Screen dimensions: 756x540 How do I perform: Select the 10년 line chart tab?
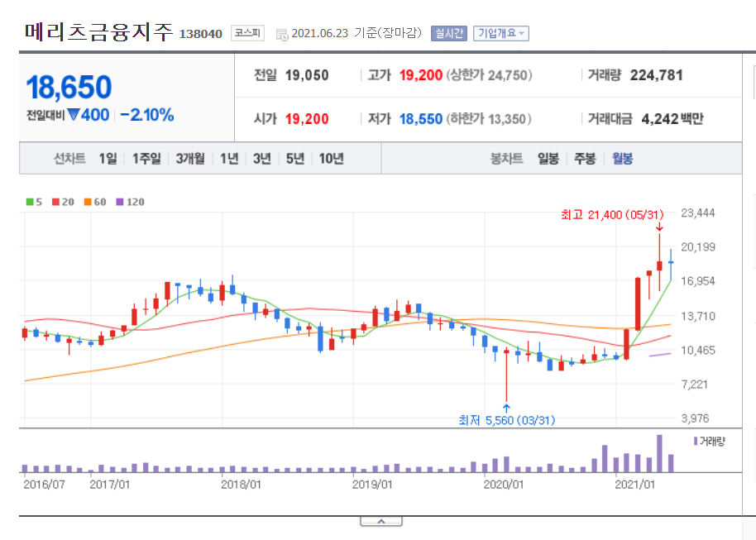[x=331, y=159]
